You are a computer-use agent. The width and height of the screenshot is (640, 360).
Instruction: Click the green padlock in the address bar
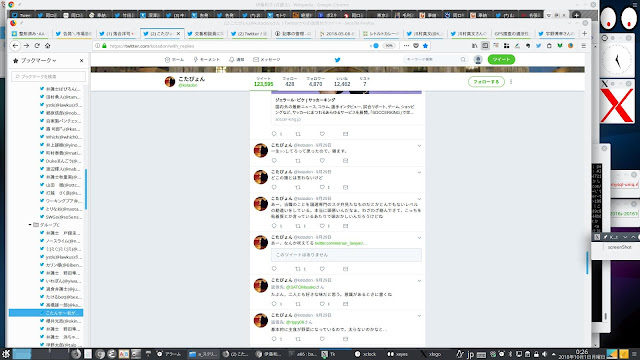click(x=104, y=46)
